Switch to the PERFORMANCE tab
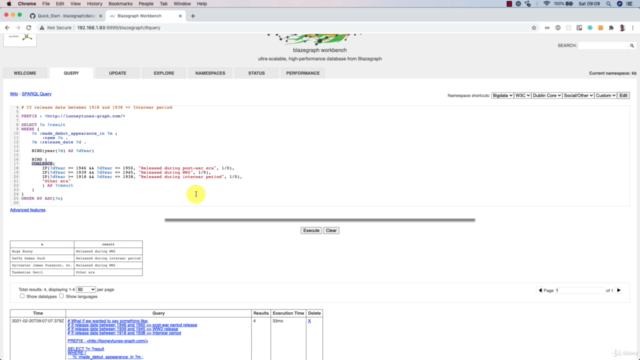This screenshot has height=360, width=640. pos(303,73)
